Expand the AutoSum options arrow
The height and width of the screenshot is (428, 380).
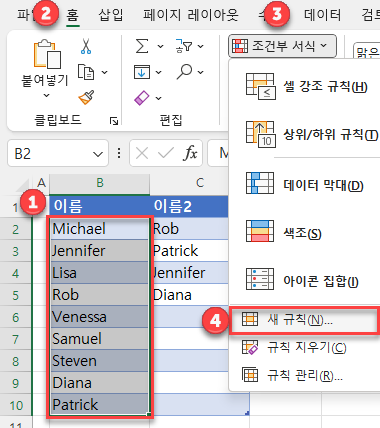pos(160,46)
